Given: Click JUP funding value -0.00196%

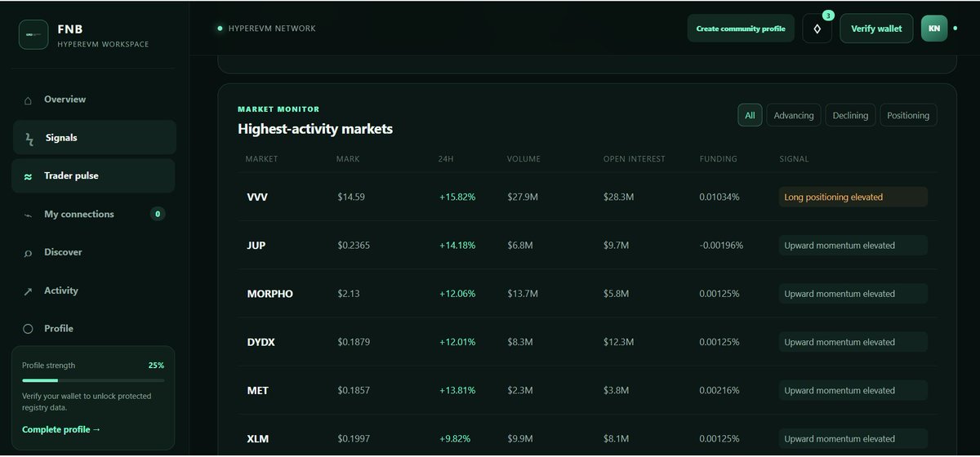Looking at the screenshot, I should (722, 246).
